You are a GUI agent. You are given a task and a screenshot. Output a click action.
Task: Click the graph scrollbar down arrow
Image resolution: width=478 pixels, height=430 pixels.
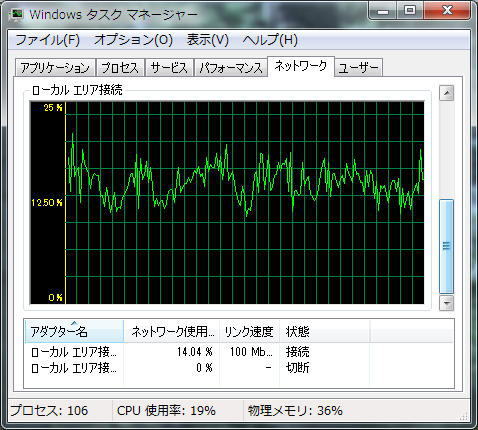click(x=446, y=303)
